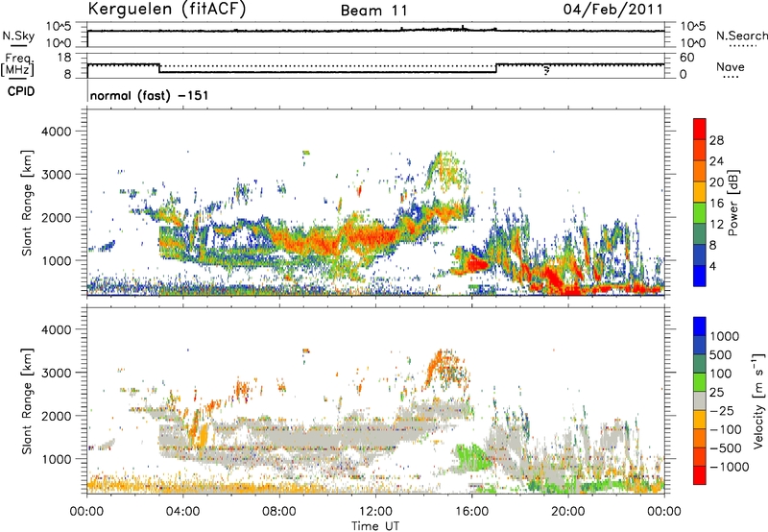
Task: Click the "20:00" time axis tick label
Action: 567,512
